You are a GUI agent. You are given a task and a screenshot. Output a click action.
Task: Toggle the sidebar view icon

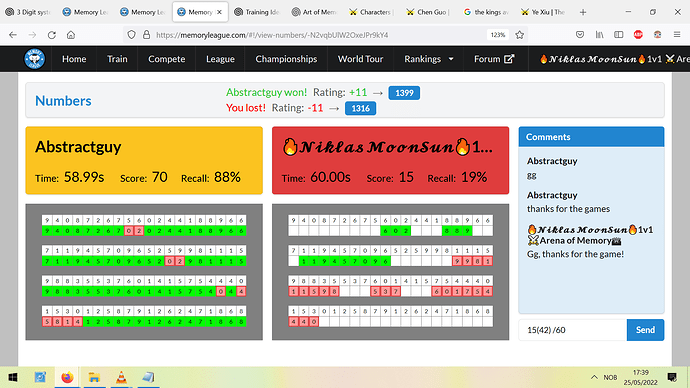(x=619, y=35)
